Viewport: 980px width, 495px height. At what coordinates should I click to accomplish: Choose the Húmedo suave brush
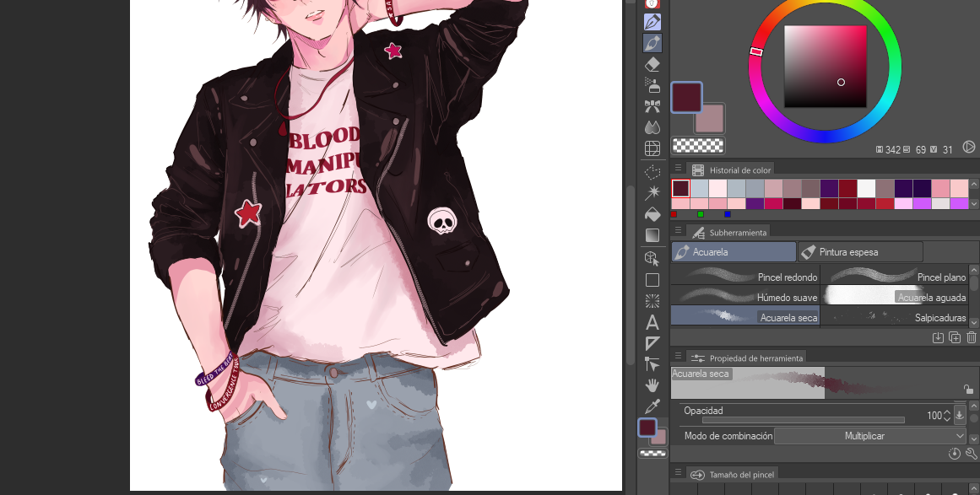(745, 296)
